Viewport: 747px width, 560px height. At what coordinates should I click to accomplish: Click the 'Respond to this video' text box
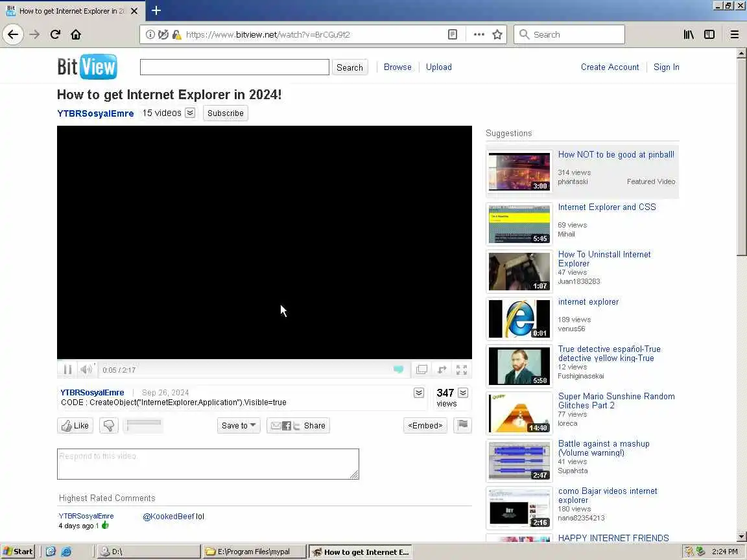point(207,464)
